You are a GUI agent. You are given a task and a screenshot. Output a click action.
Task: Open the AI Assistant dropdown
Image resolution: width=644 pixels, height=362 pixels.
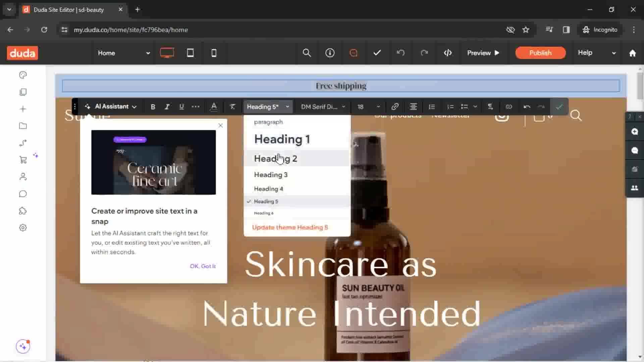(111, 107)
